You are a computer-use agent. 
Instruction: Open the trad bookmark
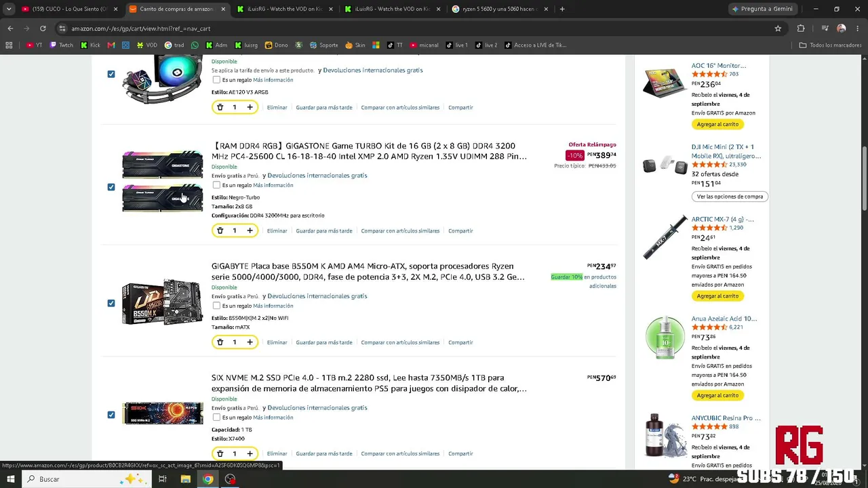pos(174,45)
